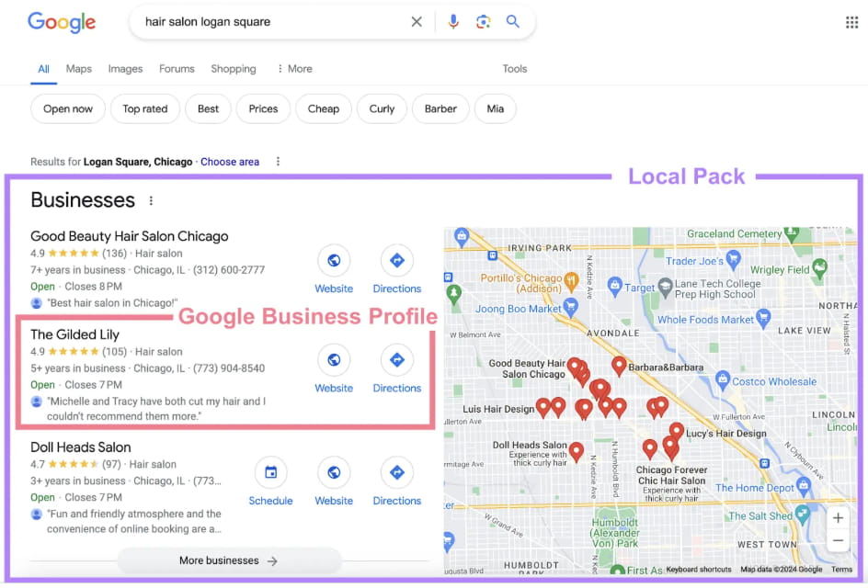
Task: Expand the More search tabs menu
Action: (294, 69)
